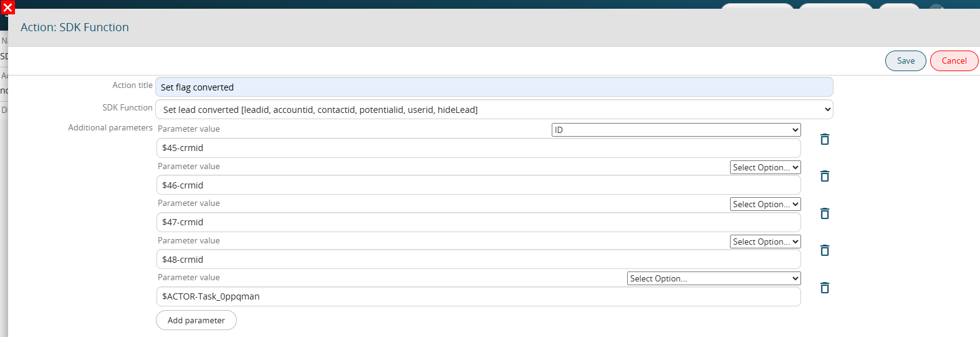Click the $45-crmid value field

479,148
